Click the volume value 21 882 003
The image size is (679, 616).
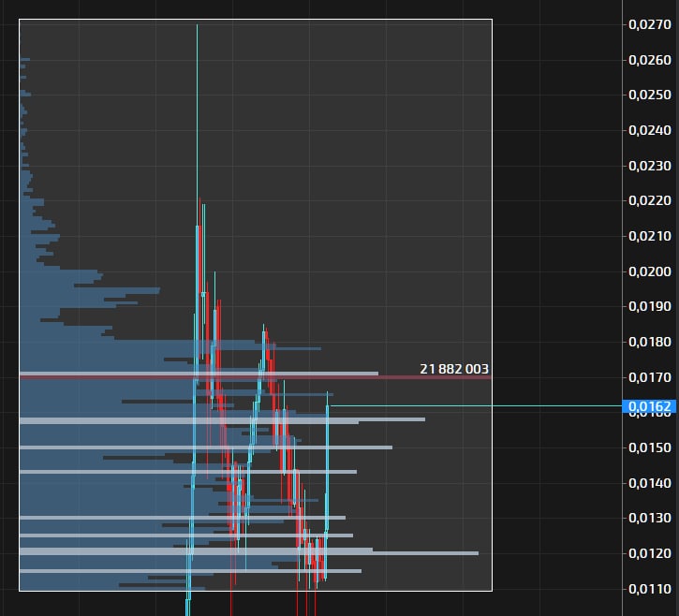[x=454, y=369]
